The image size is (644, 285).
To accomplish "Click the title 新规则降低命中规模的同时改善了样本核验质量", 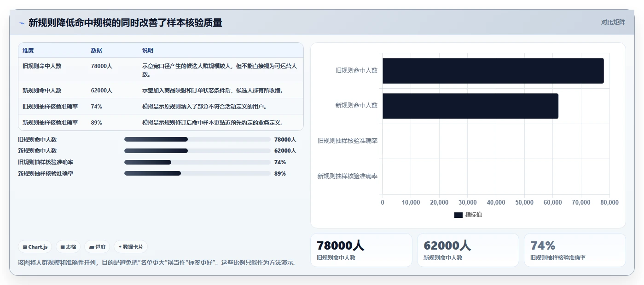I will (125, 23).
